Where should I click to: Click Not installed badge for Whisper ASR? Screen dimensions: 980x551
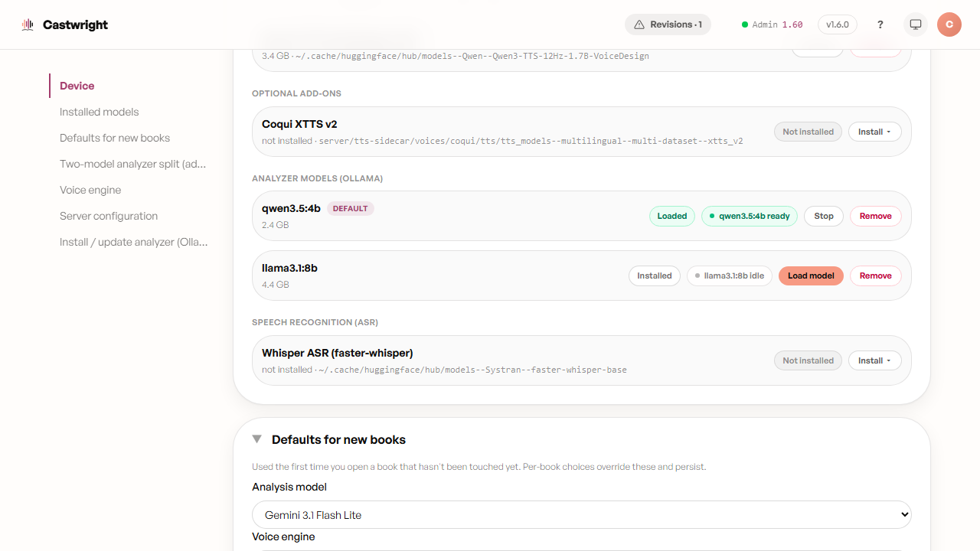(x=808, y=360)
